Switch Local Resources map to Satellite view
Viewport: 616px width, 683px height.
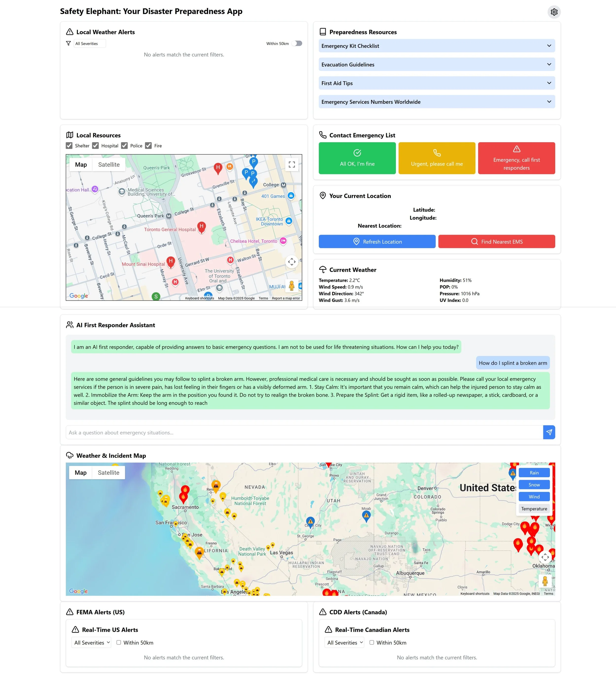pos(109,165)
